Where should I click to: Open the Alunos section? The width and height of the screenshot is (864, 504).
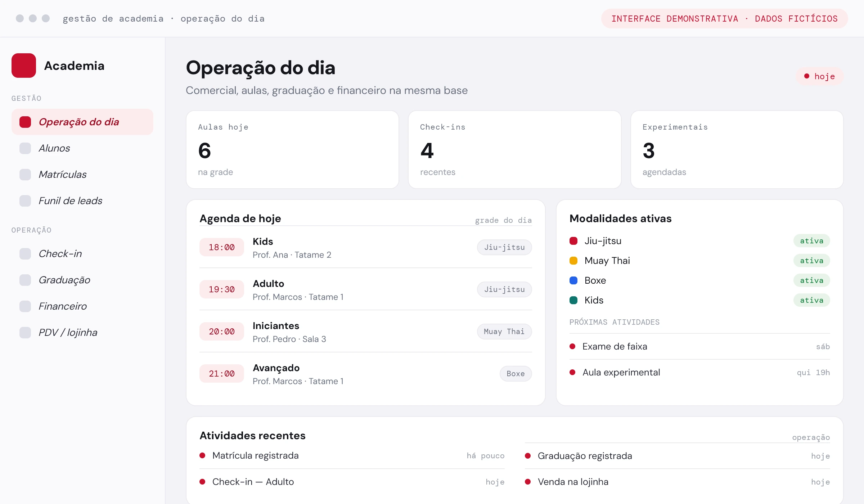tap(82, 148)
